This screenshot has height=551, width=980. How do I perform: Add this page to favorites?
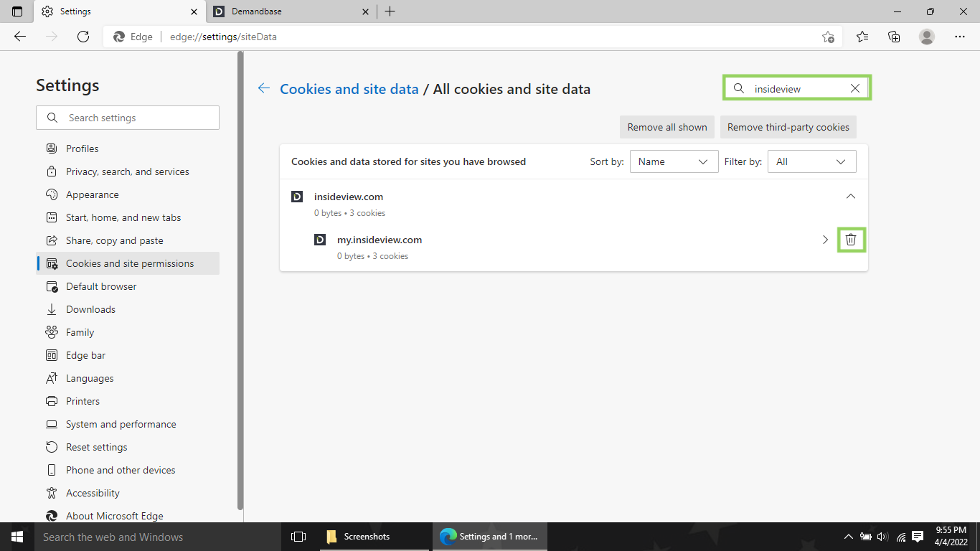coord(828,37)
